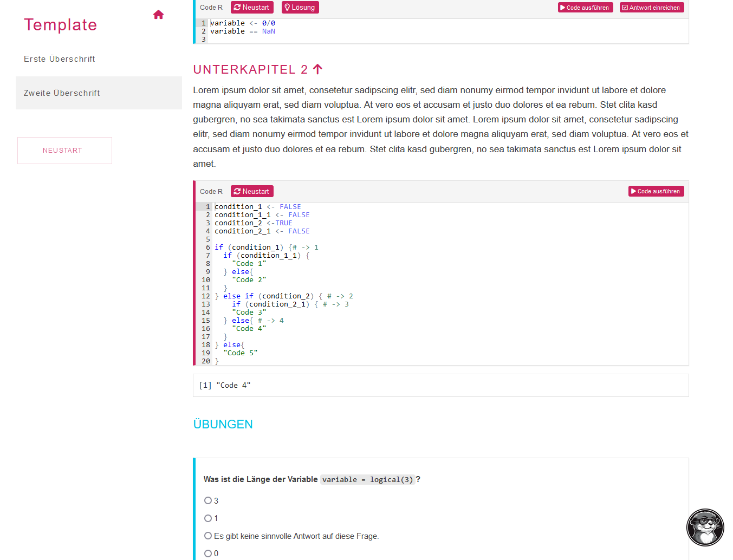The height and width of the screenshot is (560, 733).
Task: Click the UNTERKAPITEL 2 heading
Action: 251,69
